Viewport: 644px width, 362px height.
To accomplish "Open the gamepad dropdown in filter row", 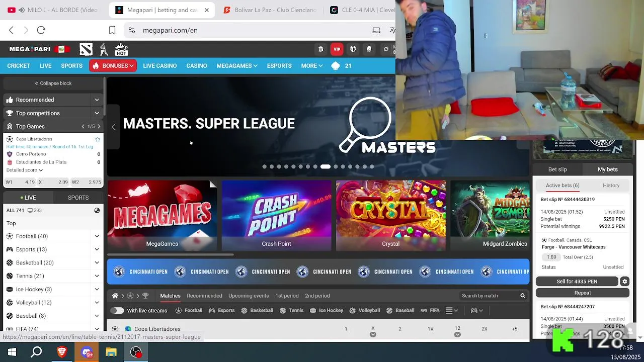I will [476, 311].
